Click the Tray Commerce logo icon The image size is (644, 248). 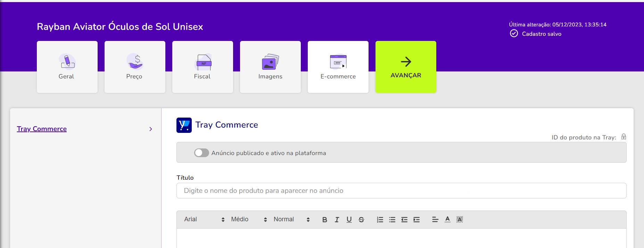tap(184, 125)
